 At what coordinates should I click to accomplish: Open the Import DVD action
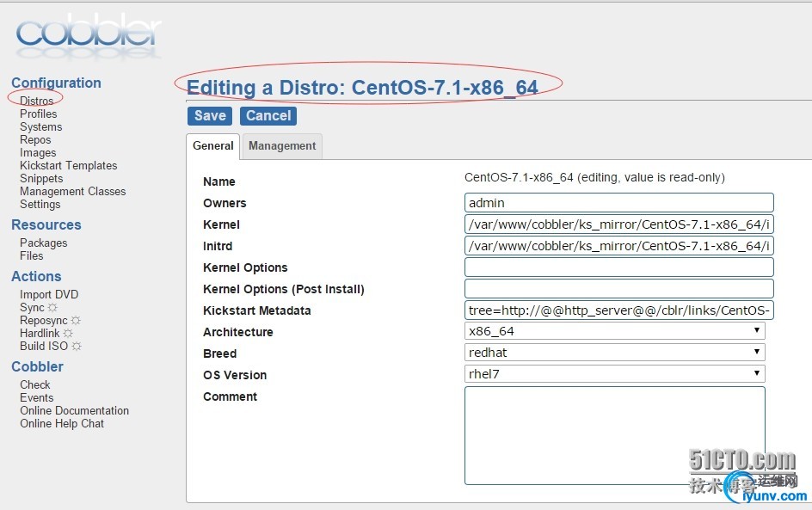coord(49,294)
